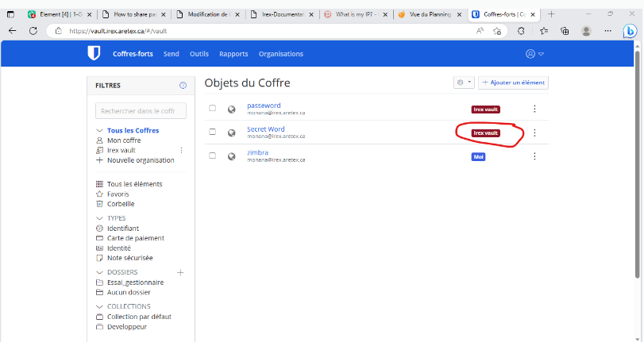Select the Developpeur collection
644x342 pixels.
126,327
